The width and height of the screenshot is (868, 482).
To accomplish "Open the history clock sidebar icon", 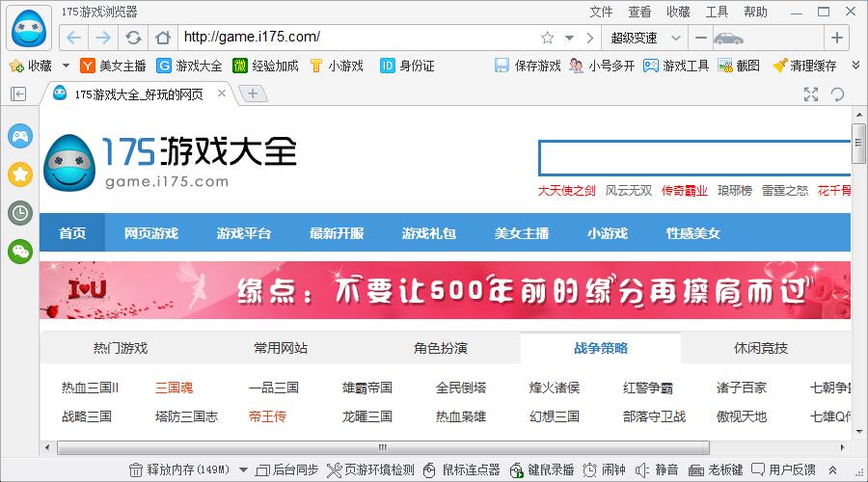I will (20, 213).
